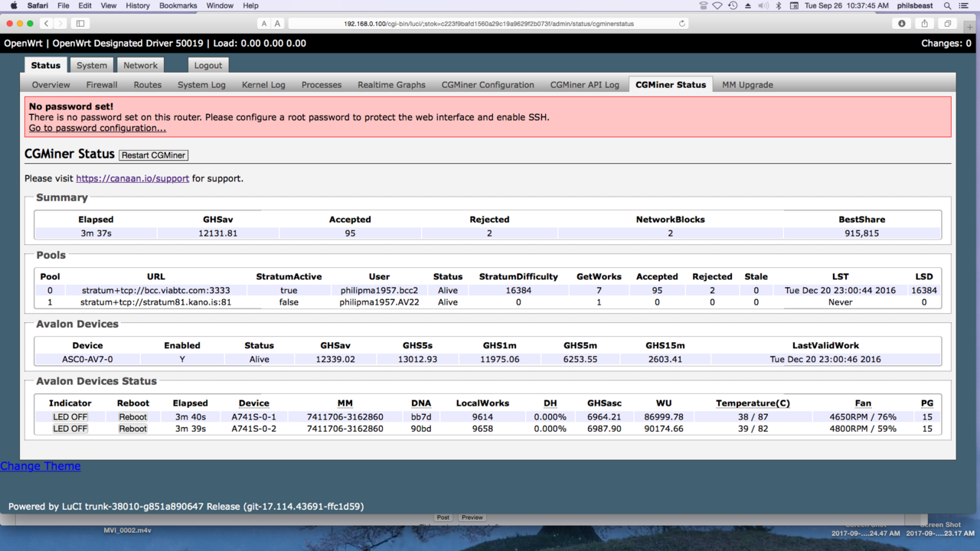Screen dimensions: 980x551
Task: Click the Post button in the background window
Action: pos(443,517)
